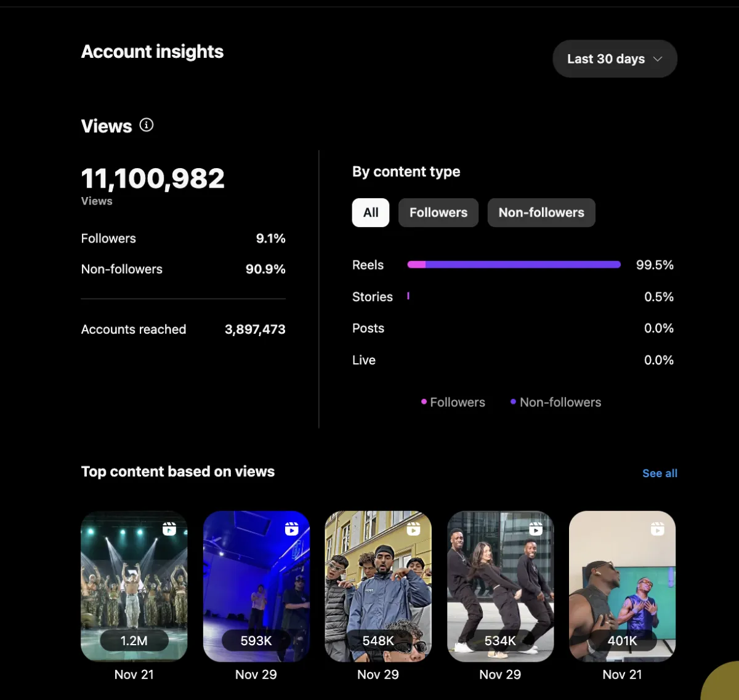
Task: Click reel icon on 1.2M views thumbnail
Action: [169, 528]
